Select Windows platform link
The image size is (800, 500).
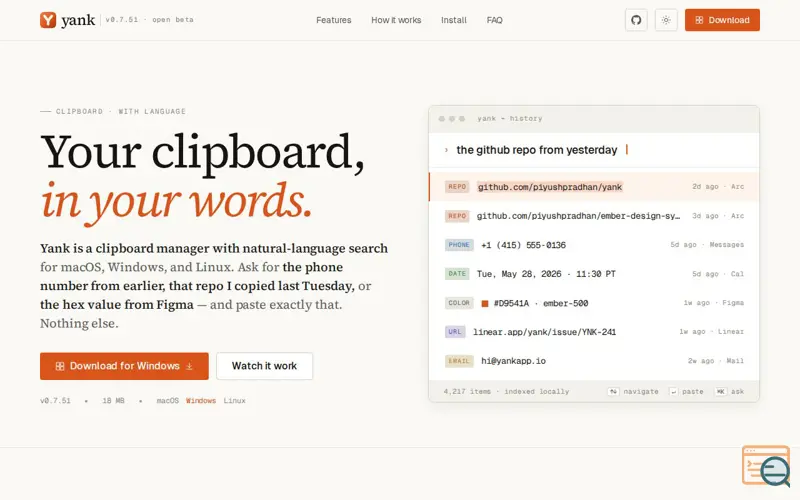201,401
